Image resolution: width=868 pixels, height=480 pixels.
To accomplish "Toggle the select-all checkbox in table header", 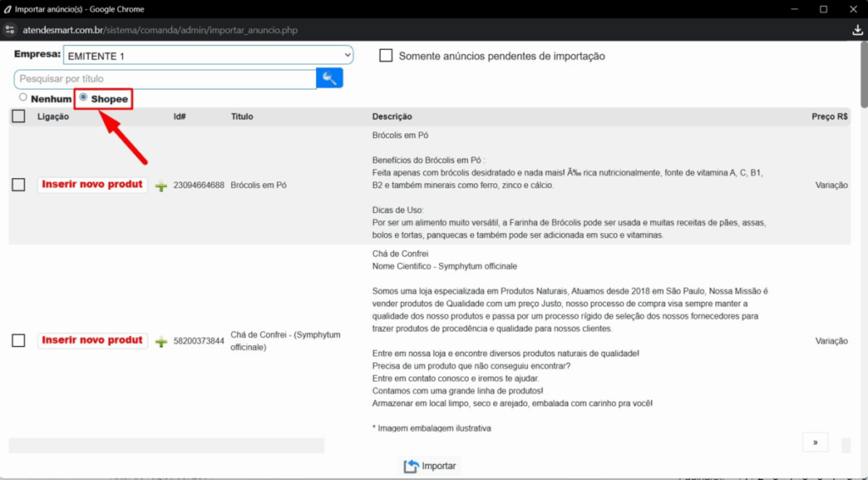I will point(19,116).
